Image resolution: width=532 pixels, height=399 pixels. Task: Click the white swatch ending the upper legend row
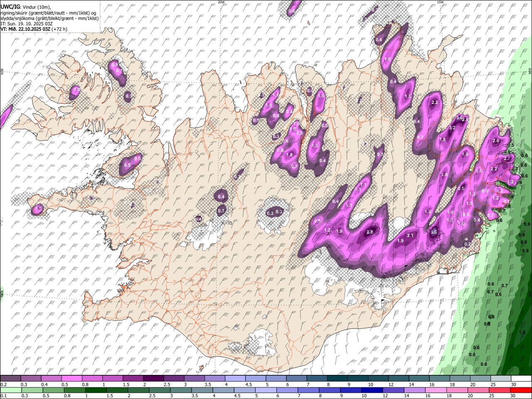pos(521,378)
